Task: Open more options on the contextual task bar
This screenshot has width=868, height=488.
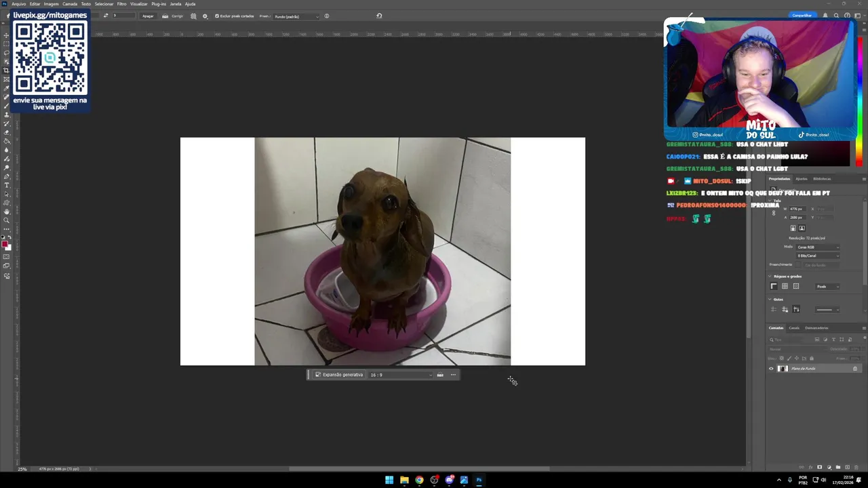Action: pos(454,375)
